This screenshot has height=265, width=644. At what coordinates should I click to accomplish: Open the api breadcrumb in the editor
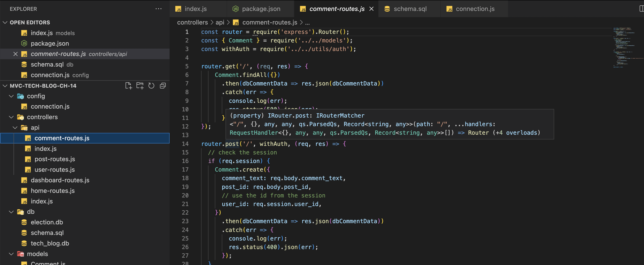coord(220,22)
